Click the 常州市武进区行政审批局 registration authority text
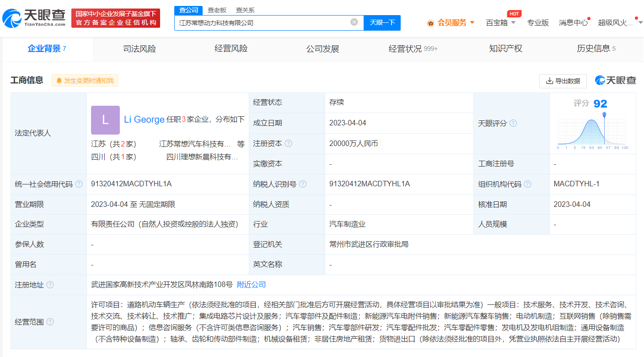 point(369,244)
